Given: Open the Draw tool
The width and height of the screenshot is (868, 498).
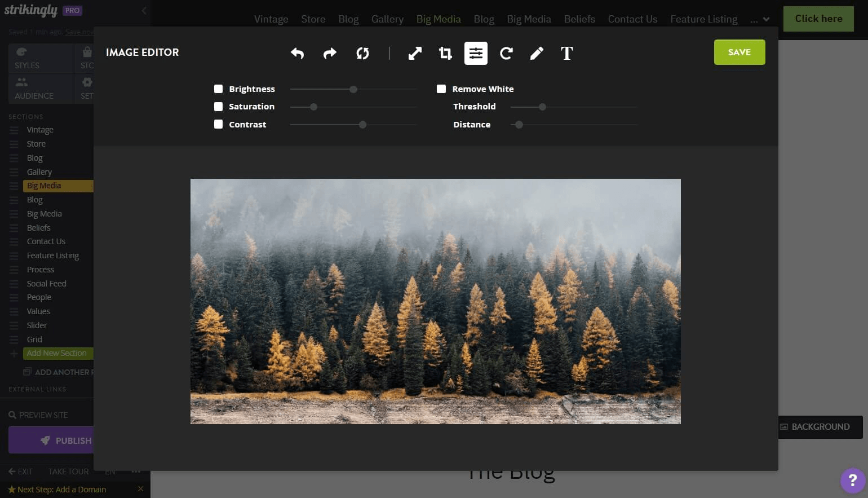Looking at the screenshot, I should click(x=537, y=53).
